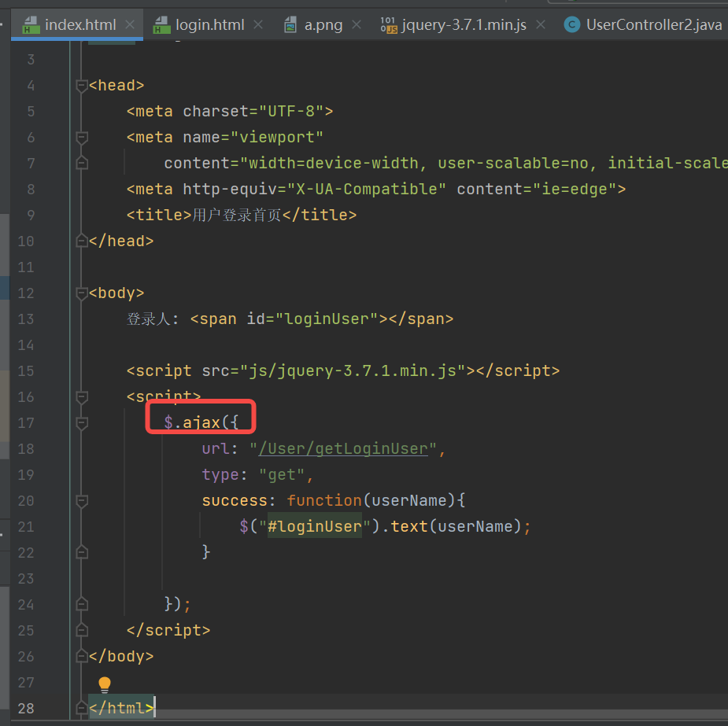Collapse the script tag fold on line 16

(x=82, y=397)
